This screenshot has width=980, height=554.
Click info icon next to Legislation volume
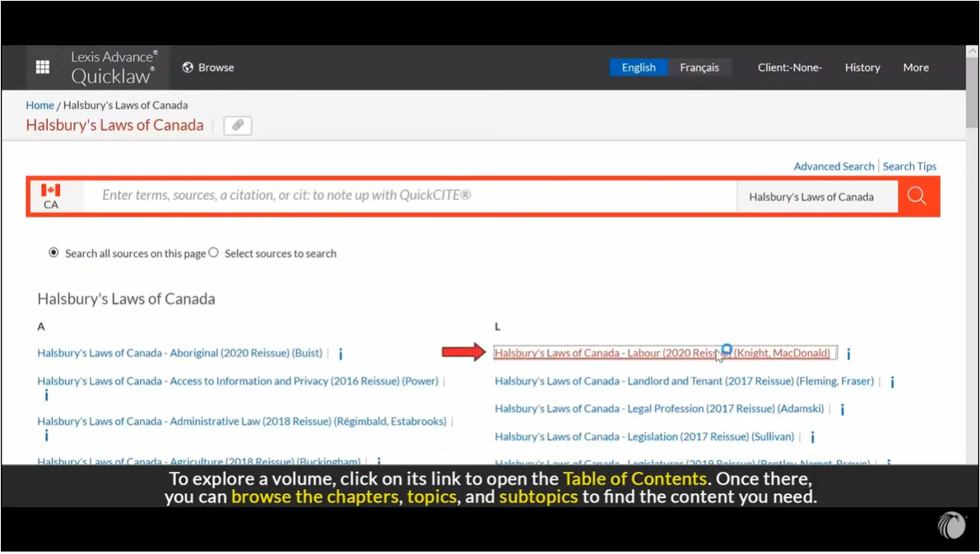(812, 437)
